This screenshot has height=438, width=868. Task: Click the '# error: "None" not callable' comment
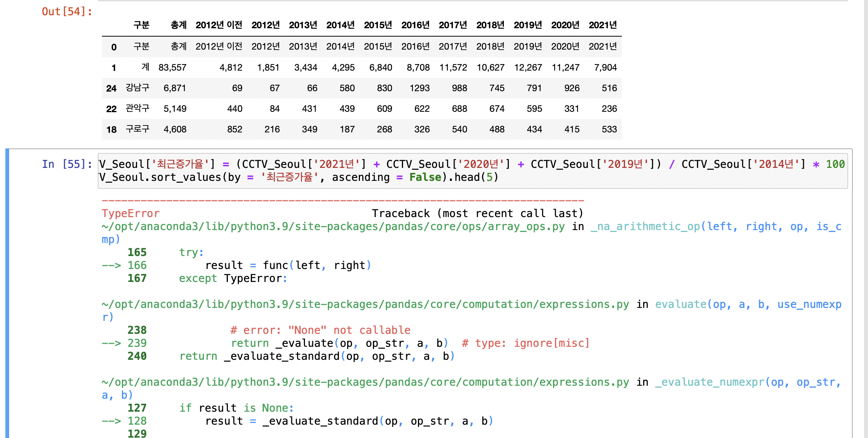[x=321, y=330]
